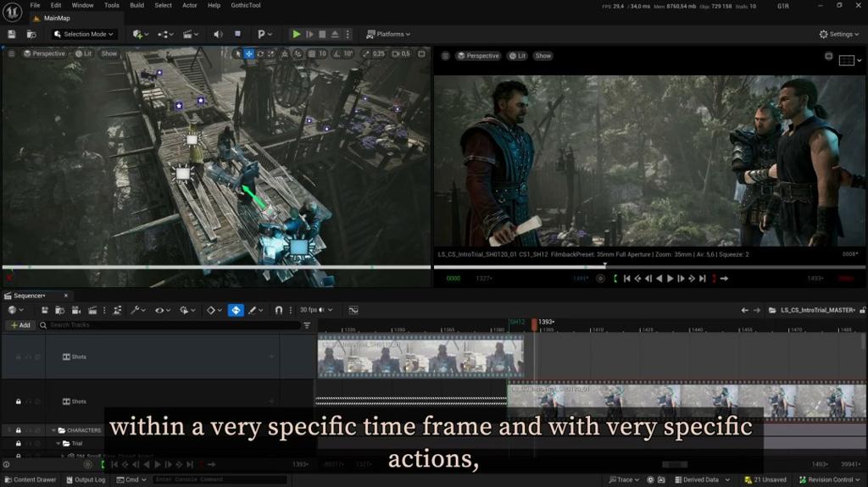Click Lit view mode in left viewport

84,53
